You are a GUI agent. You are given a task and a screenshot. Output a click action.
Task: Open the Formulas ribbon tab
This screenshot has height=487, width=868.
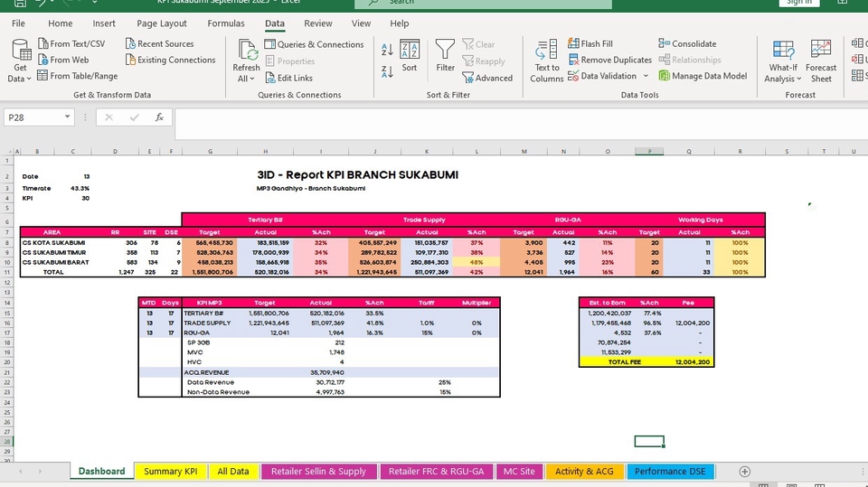pyautogui.click(x=226, y=23)
